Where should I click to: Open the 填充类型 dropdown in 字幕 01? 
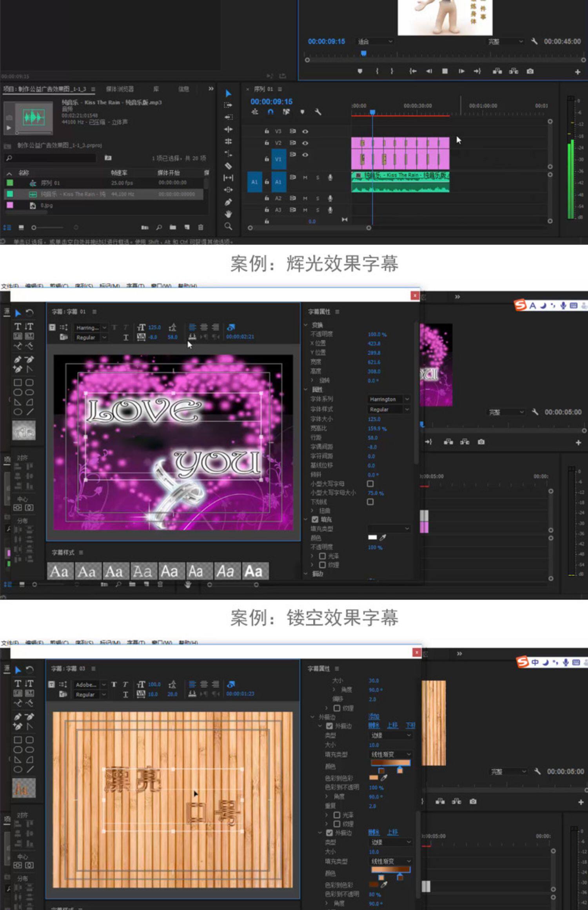click(x=389, y=529)
